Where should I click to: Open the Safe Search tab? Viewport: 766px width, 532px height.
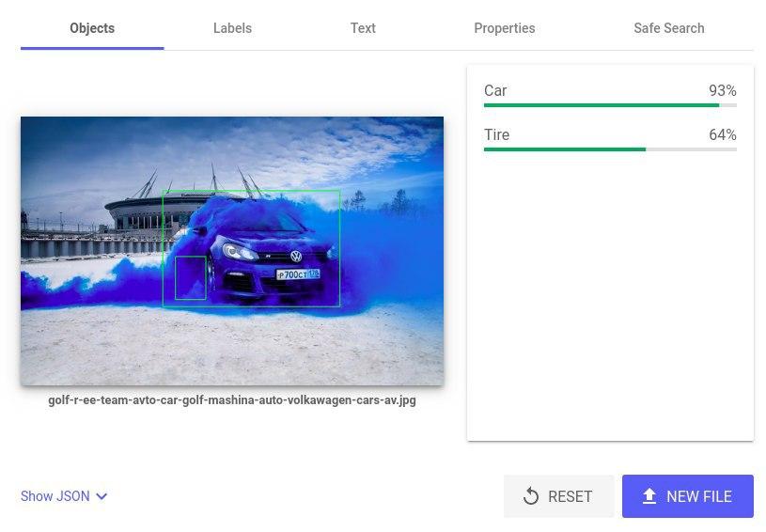(x=669, y=28)
